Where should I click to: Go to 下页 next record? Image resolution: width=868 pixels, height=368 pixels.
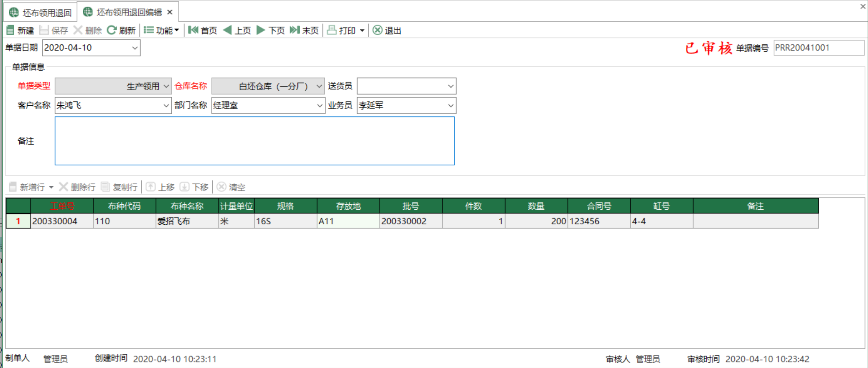click(270, 30)
